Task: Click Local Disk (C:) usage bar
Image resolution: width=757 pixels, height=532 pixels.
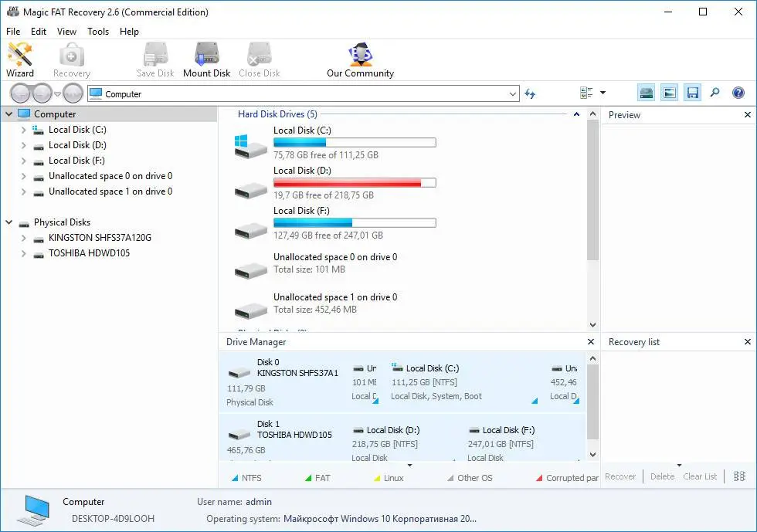Action: (x=355, y=142)
